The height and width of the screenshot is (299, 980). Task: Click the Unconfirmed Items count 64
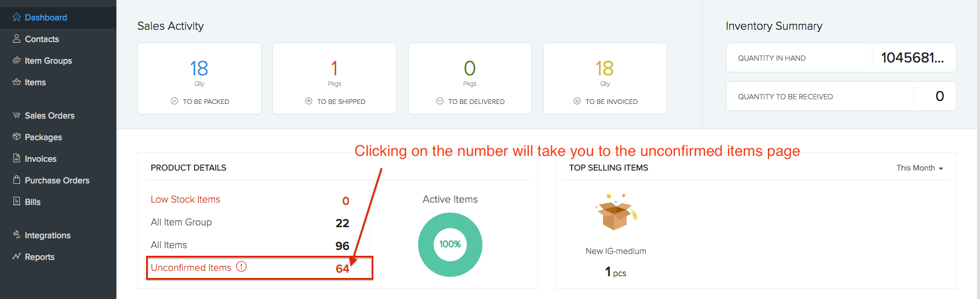pos(342,269)
